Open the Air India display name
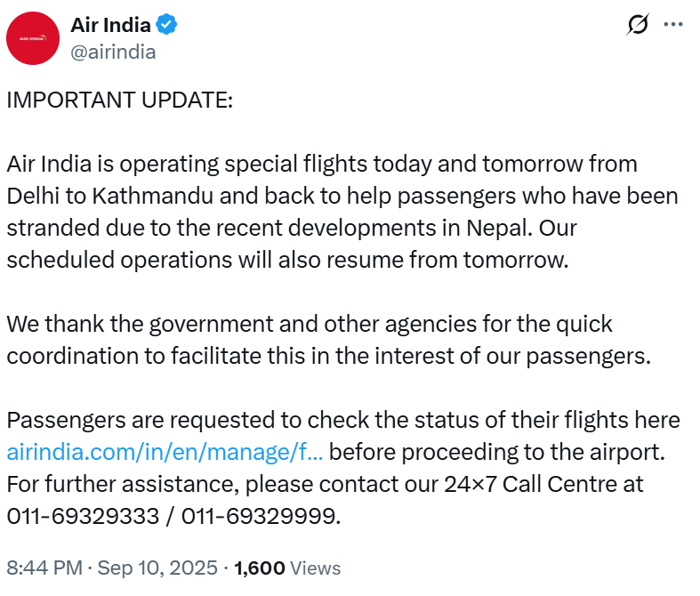This screenshot has height=596, width=700. tap(110, 25)
